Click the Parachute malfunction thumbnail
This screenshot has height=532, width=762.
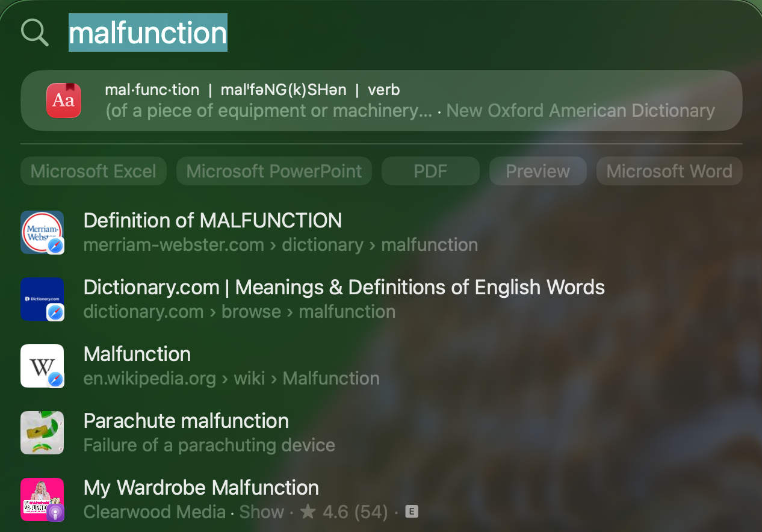point(42,433)
